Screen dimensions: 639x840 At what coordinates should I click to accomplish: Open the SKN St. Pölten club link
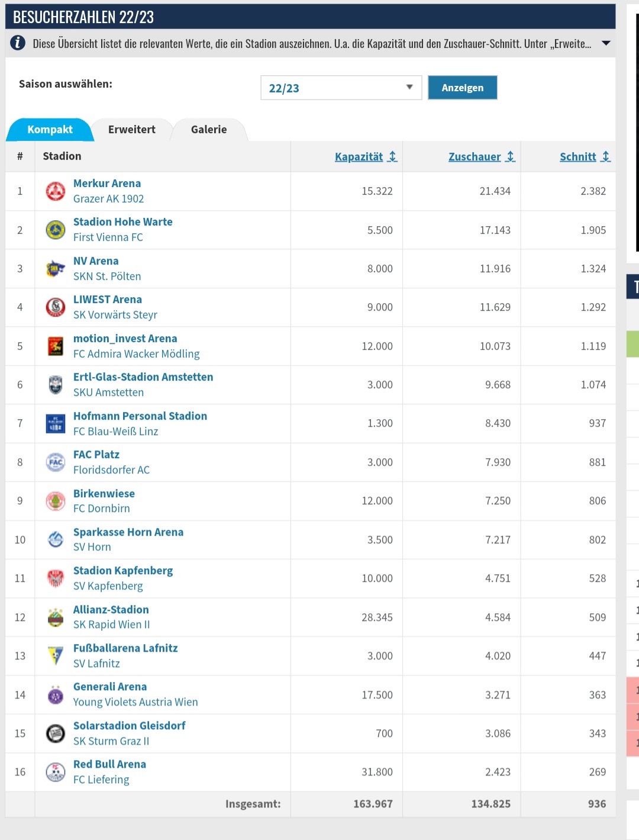(x=107, y=276)
